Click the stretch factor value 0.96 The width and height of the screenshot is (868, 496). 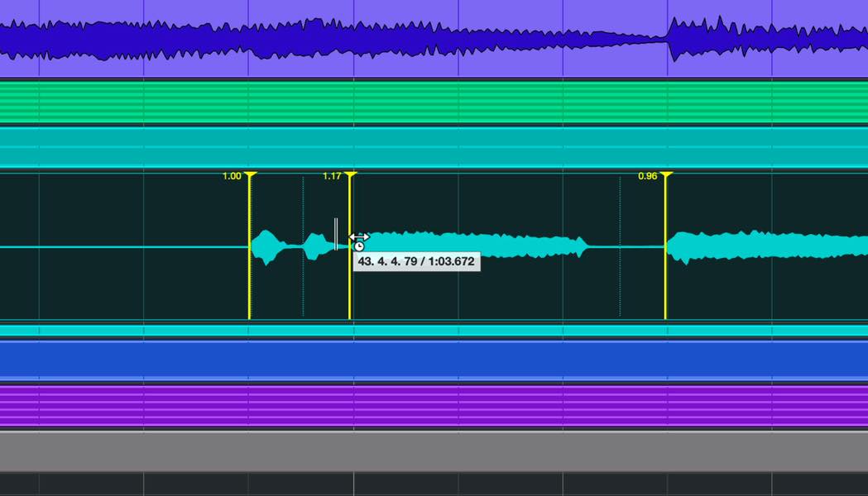pos(647,176)
